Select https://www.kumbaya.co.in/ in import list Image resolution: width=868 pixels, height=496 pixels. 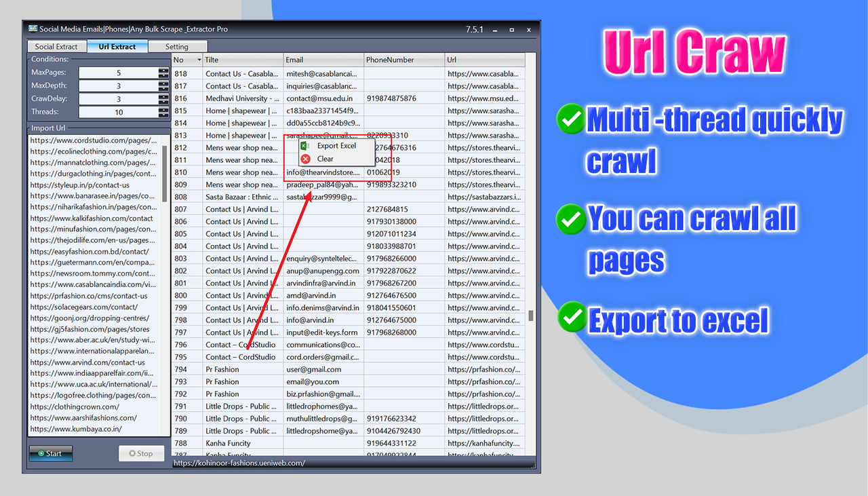[x=76, y=429]
